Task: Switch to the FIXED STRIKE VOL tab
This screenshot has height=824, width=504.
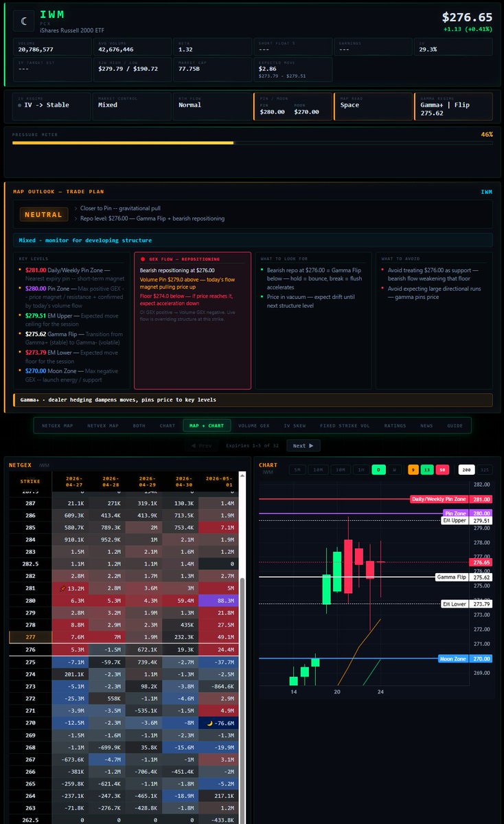Action: coord(345,425)
